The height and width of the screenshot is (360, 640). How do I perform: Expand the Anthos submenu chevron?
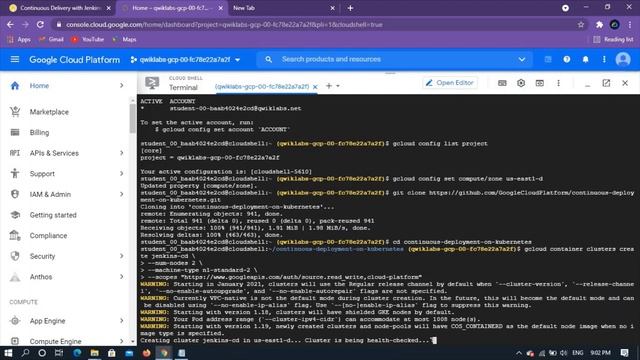point(121,277)
